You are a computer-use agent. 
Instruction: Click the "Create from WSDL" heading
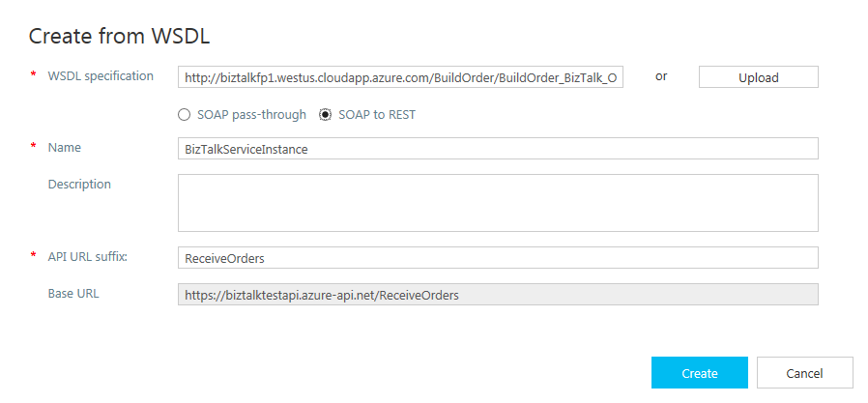tap(119, 37)
